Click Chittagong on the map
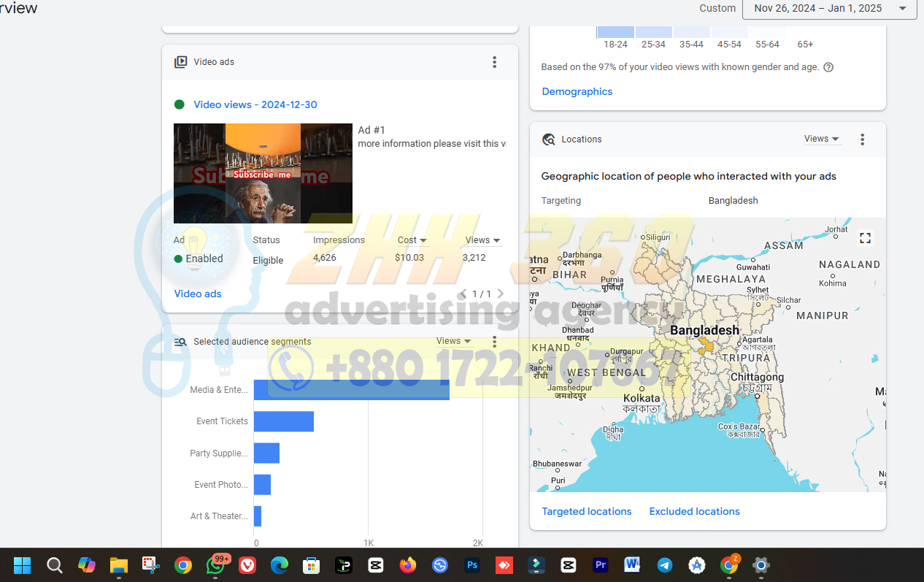The image size is (924, 582). point(758,378)
